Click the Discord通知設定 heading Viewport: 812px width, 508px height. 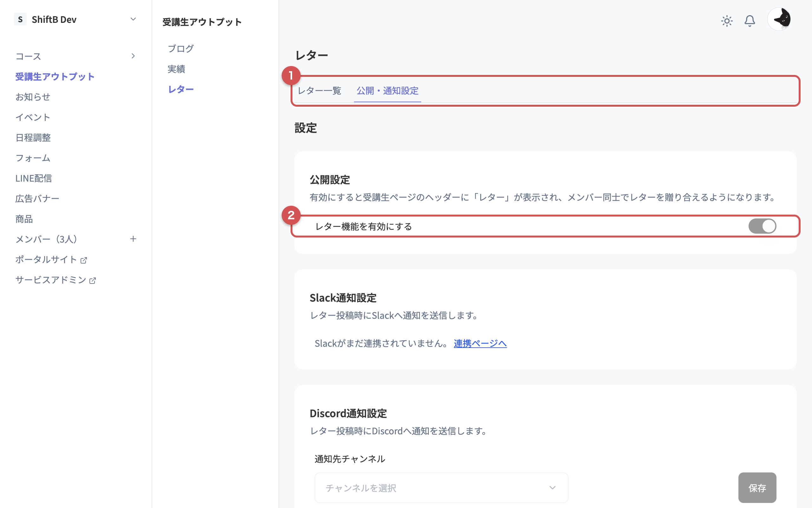pyautogui.click(x=348, y=413)
